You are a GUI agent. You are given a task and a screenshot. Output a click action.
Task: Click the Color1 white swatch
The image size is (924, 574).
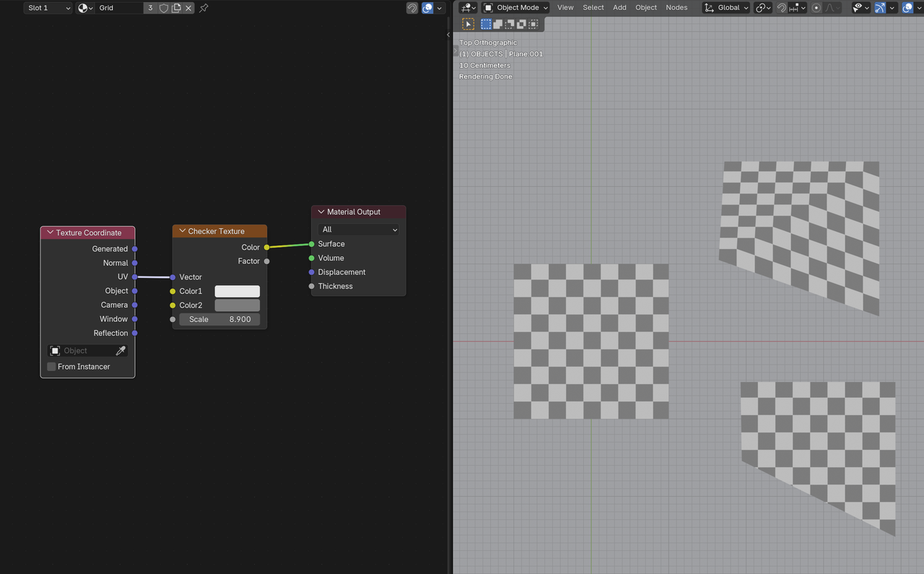(237, 291)
